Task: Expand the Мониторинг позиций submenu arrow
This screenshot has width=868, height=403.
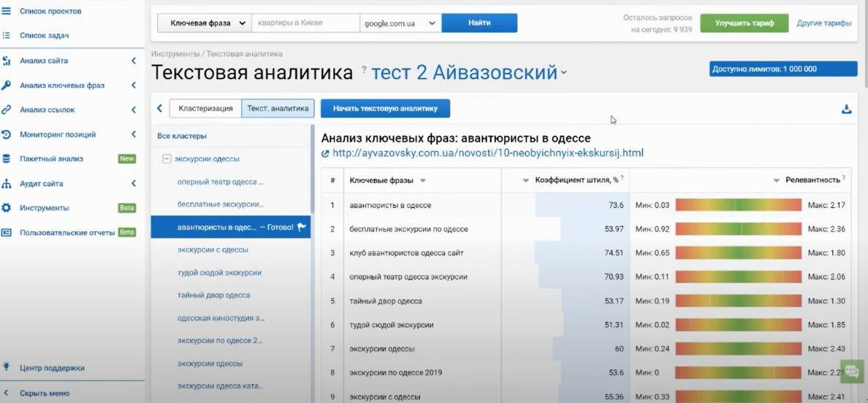Action: click(134, 134)
